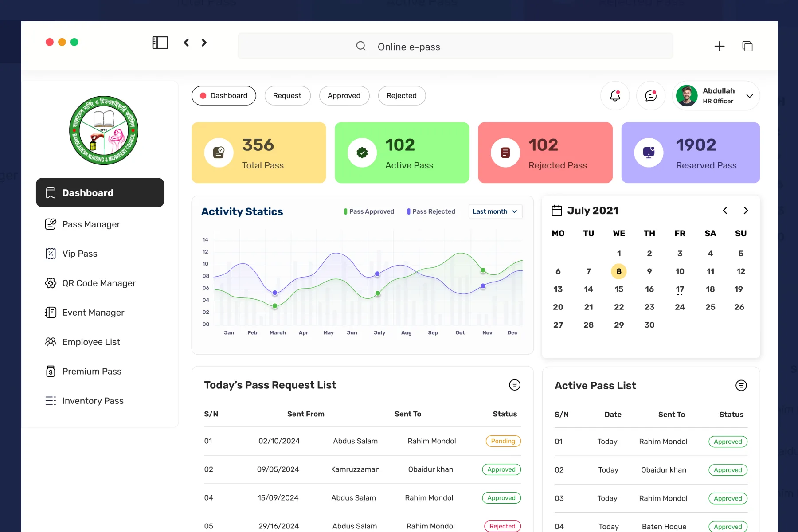Screen dimensions: 798x532
Task: Expand the Last month dropdown
Action: tap(495, 211)
